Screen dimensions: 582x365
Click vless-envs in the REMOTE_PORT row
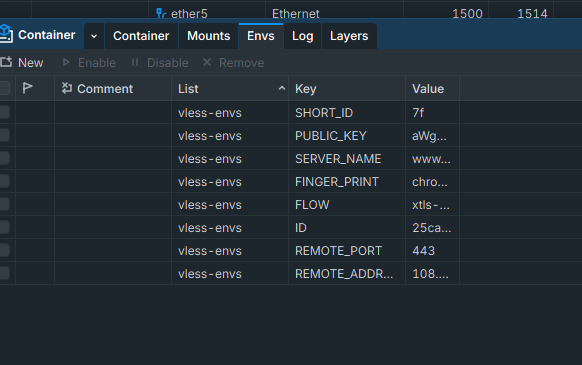click(x=210, y=251)
